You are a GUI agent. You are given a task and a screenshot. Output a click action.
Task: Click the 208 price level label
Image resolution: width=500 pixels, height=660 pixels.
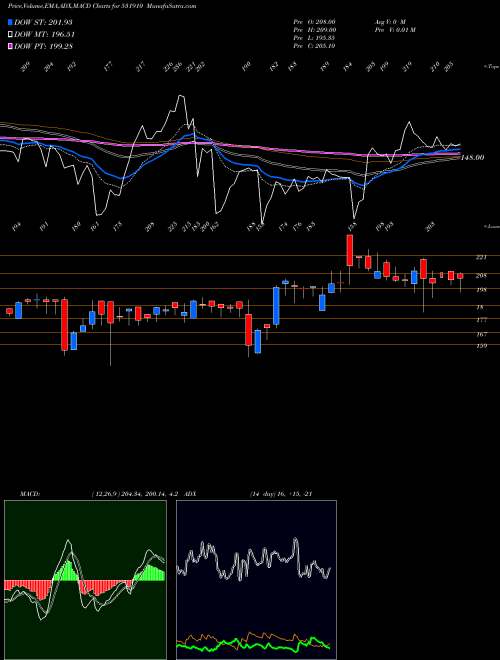pos(481,276)
